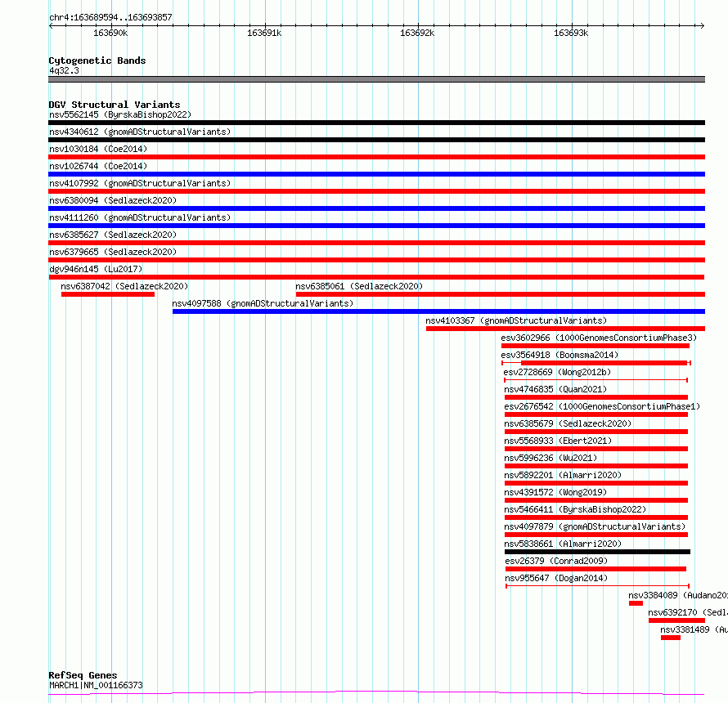Open the nsv1026744 (Coe2014) label
The image size is (728, 703).
(98, 166)
